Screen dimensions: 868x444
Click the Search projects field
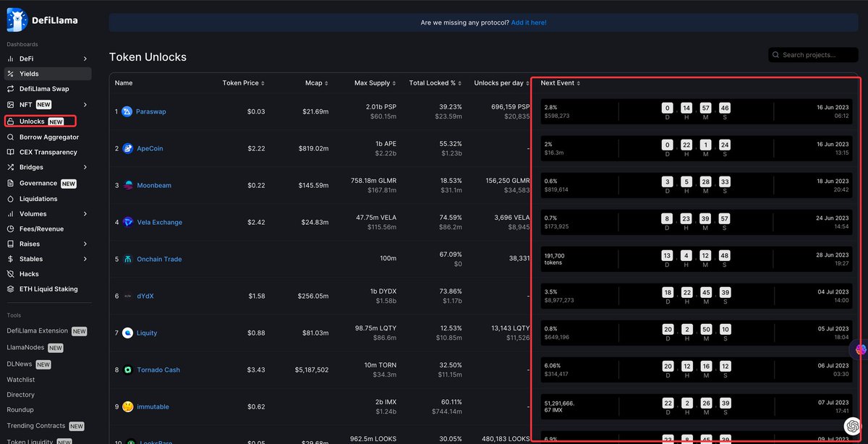(x=814, y=55)
